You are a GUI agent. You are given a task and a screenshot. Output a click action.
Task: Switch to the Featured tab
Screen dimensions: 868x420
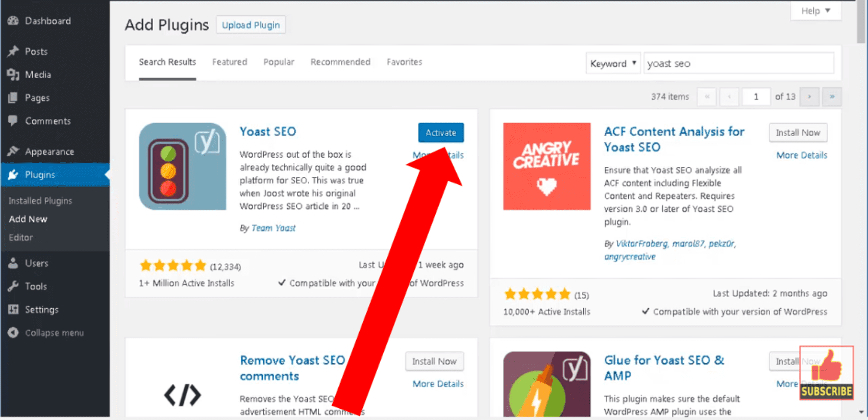pos(230,62)
